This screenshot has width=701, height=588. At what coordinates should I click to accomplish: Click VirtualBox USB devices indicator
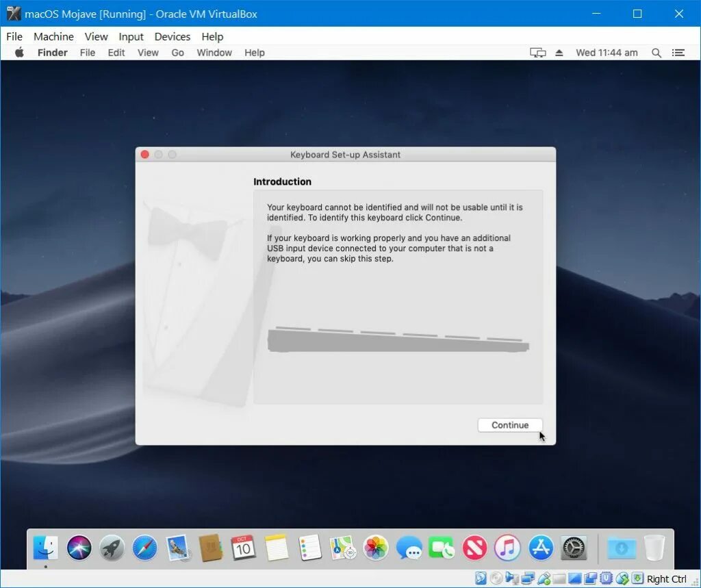click(544, 578)
